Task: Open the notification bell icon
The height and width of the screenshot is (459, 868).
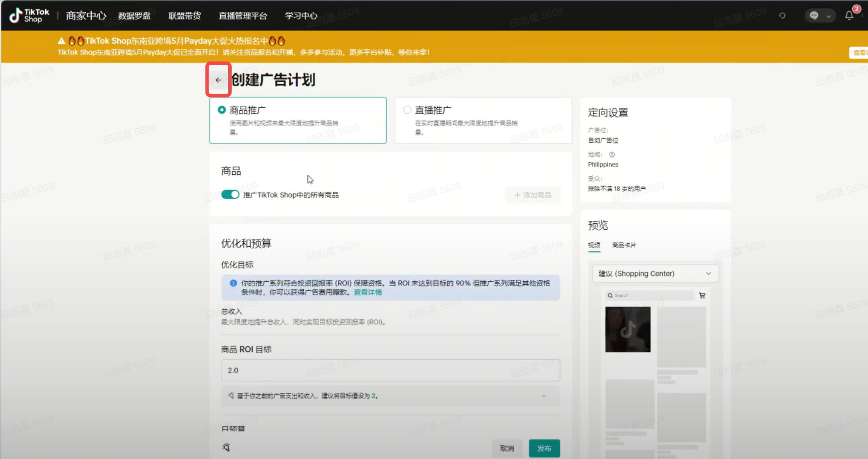Action: click(849, 15)
